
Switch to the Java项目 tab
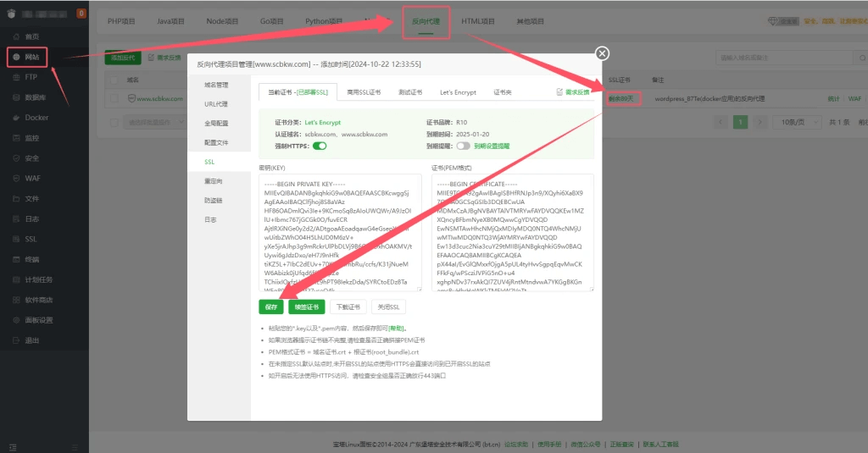tap(170, 21)
